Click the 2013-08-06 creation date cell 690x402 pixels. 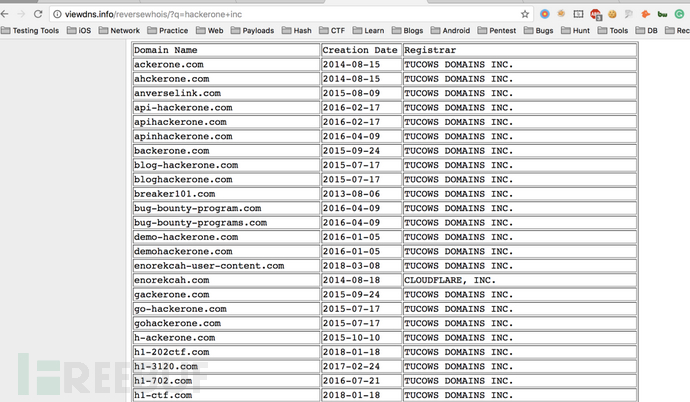click(361, 194)
